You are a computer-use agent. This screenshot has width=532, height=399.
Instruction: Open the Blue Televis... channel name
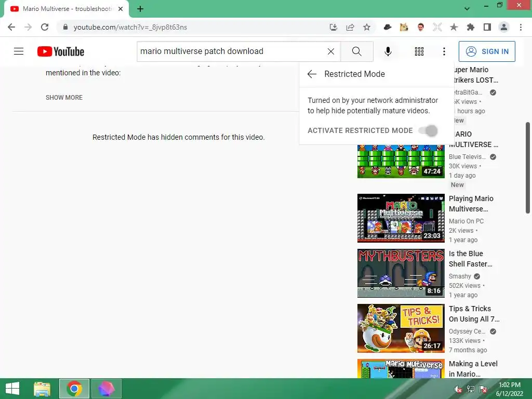coord(467,157)
